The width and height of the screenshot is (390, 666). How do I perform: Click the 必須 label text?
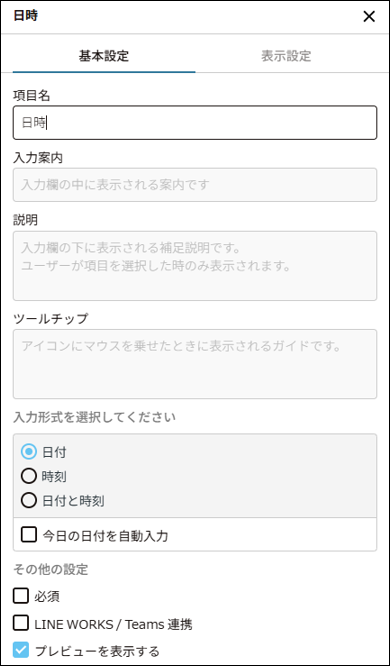tap(47, 597)
